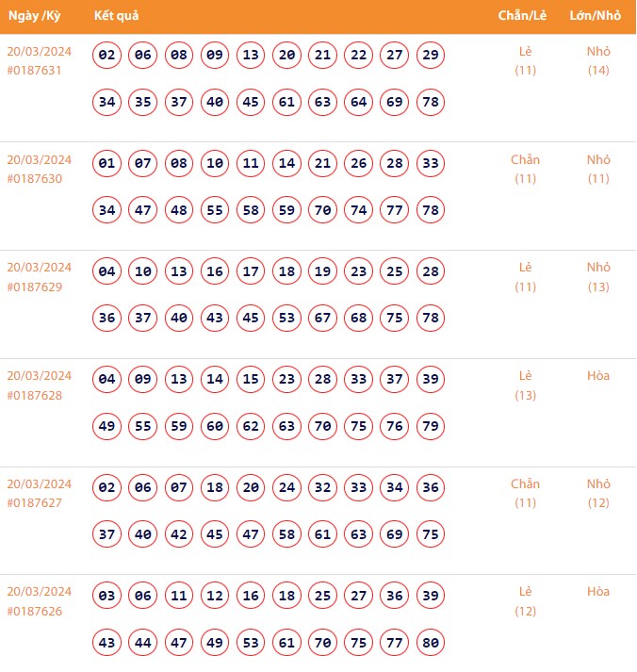Click number 64 in draw #0187631
This screenshot has width=637, height=672.
(358, 102)
